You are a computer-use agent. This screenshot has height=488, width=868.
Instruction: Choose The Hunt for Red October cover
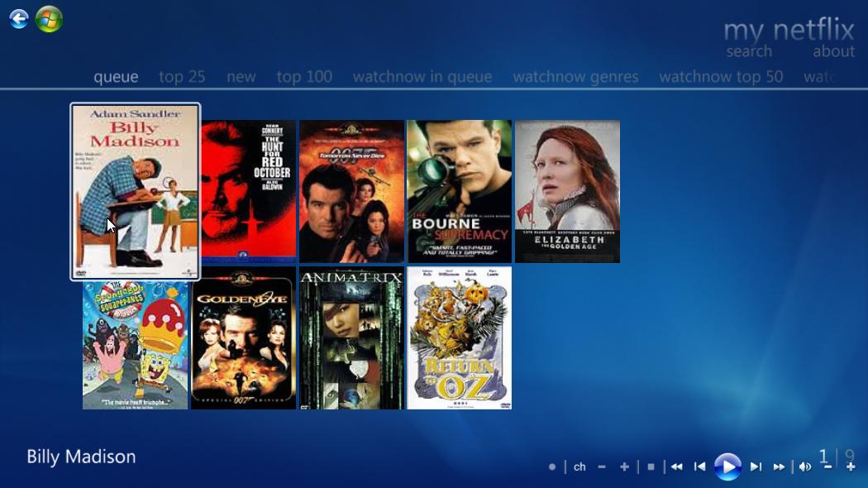pos(249,192)
